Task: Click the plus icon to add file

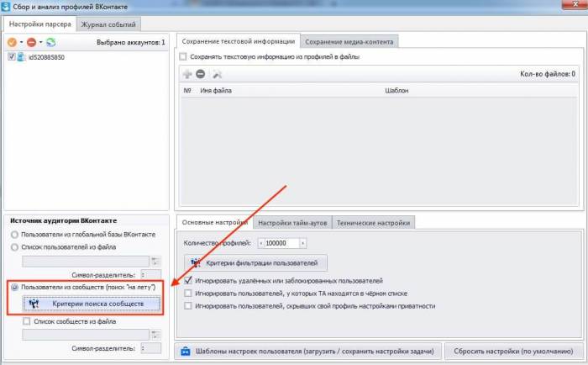Action: (x=187, y=74)
